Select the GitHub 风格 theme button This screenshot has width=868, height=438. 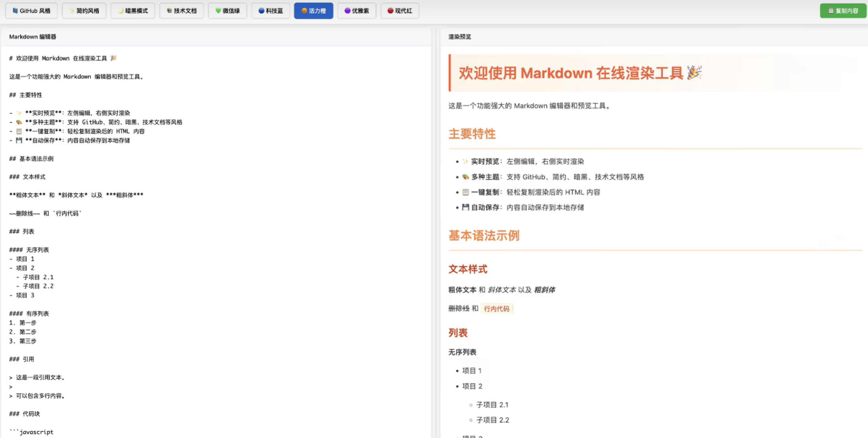(x=31, y=11)
